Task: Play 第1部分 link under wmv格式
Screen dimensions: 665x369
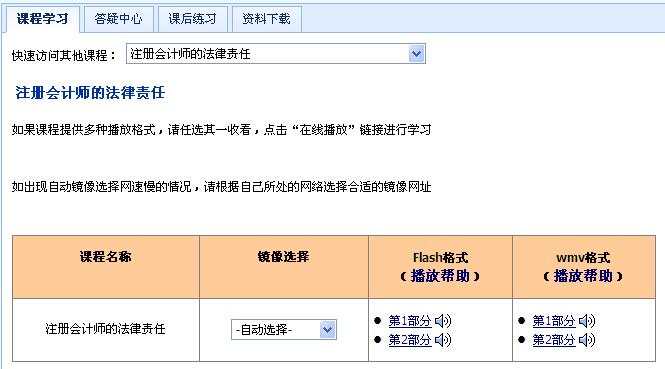Action: 554,321
